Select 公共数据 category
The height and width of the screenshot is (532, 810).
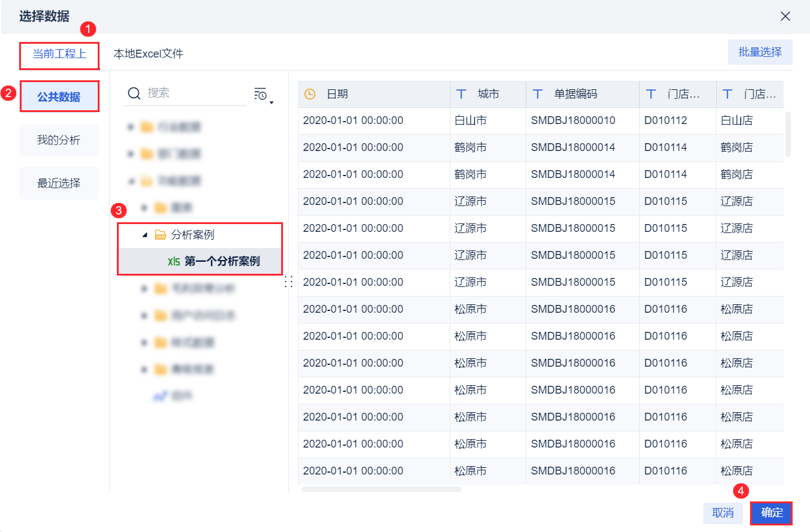coord(59,97)
